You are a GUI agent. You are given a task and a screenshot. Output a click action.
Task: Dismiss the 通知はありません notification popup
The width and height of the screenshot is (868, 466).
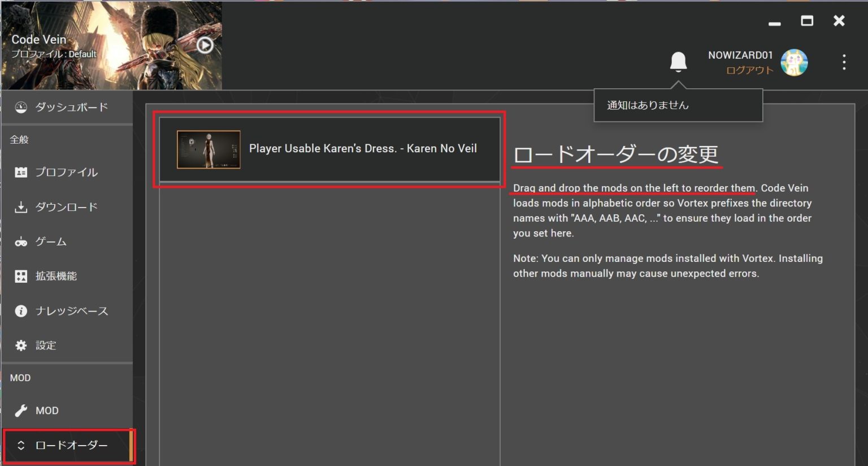pyautogui.click(x=678, y=105)
